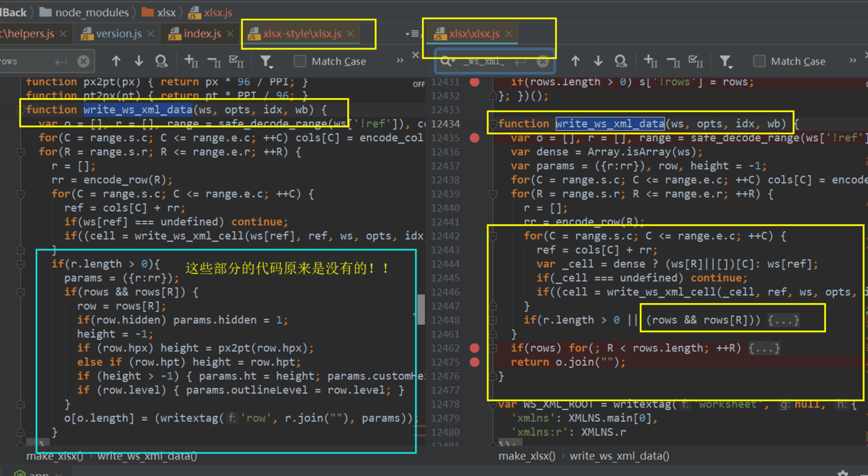Expand the {...} placeholder after rows[R]))

tap(783, 320)
